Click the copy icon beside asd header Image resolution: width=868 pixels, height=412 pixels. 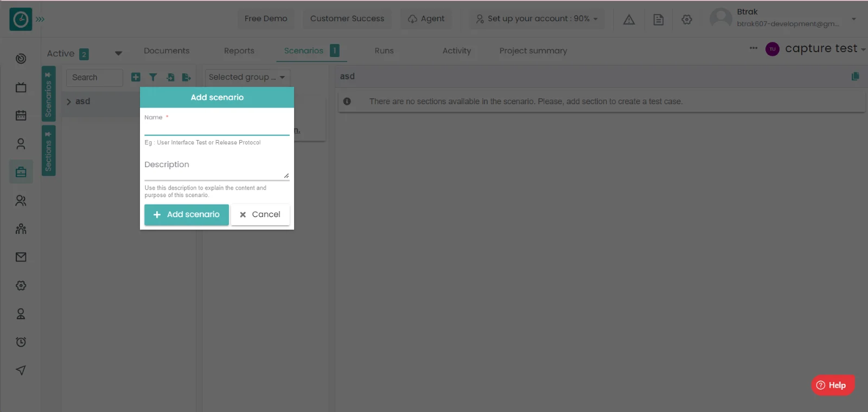pos(856,77)
